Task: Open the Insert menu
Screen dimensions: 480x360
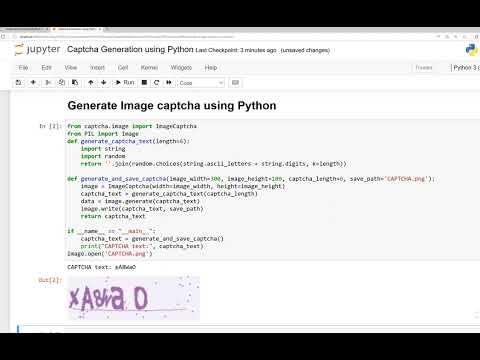Action: click(x=97, y=68)
